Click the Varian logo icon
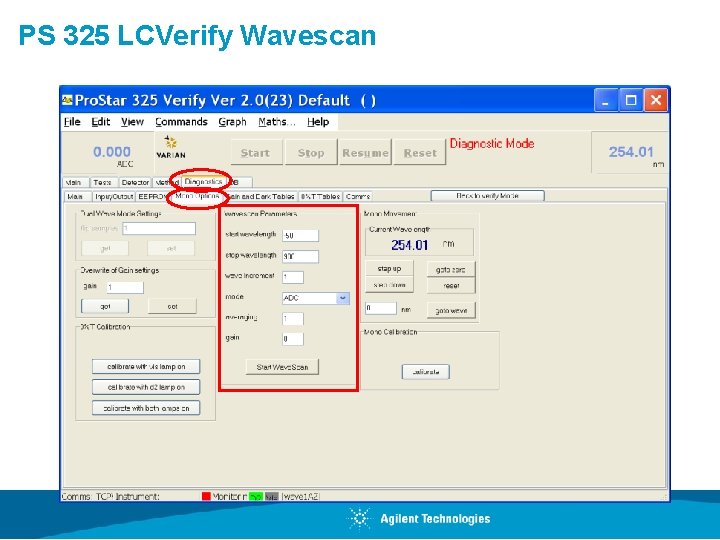 coord(171,146)
